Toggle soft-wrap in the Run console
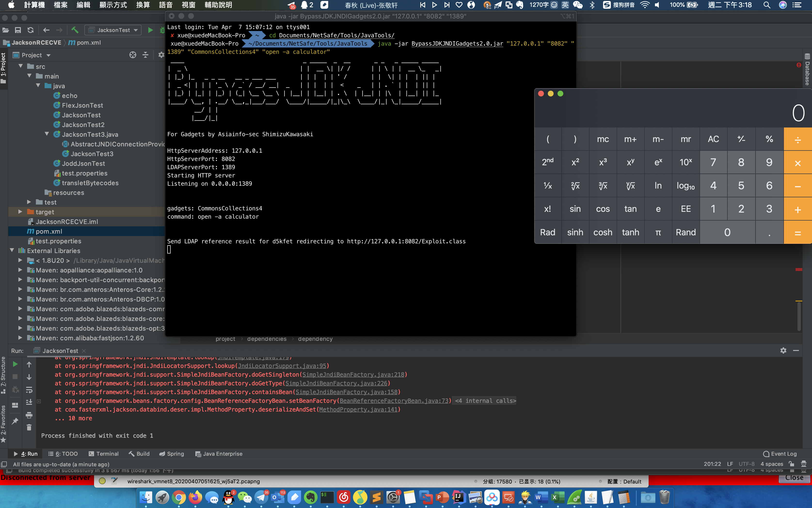The image size is (812, 508). click(29, 390)
